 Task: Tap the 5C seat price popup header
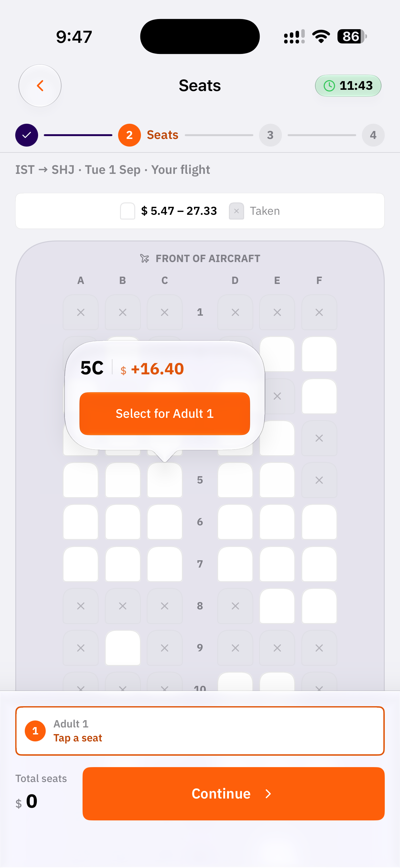coord(132,368)
